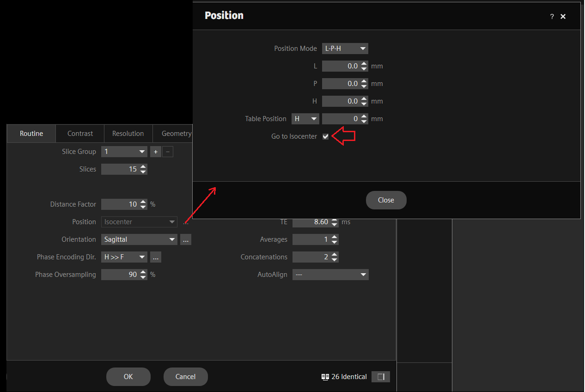Decrease Phase Oversampling with down arrow
The width and height of the screenshot is (585, 392).
click(143, 277)
